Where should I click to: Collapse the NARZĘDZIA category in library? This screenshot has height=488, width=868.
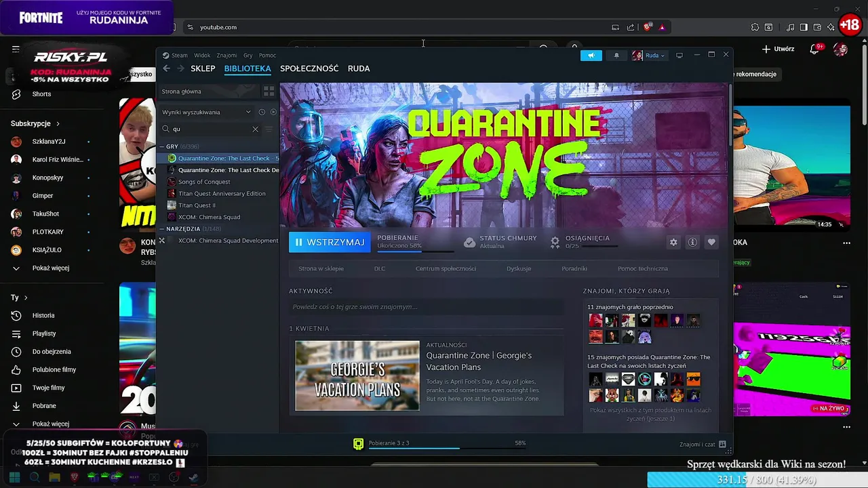[x=162, y=229]
